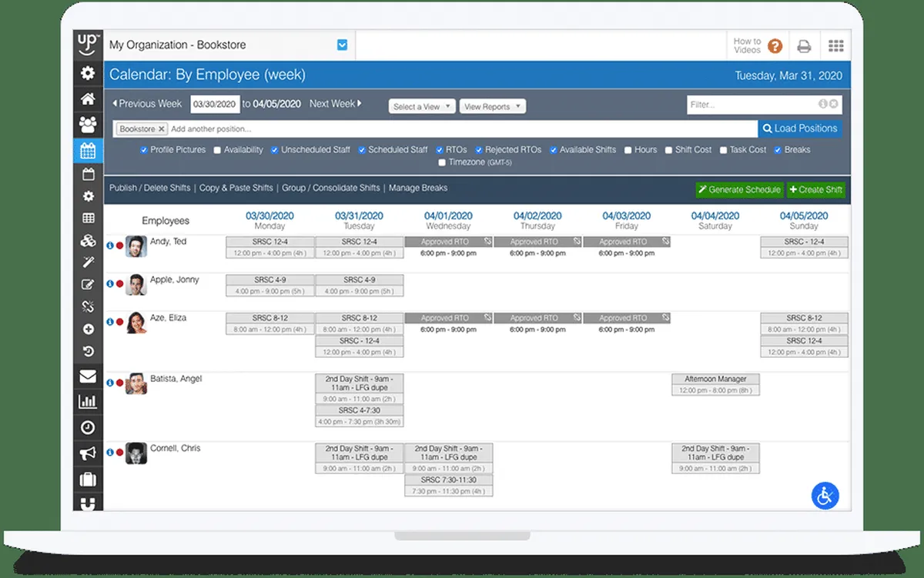Print the calendar via printer icon
The width and height of the screenshot is (924, 578).
(x=804, y=46)
